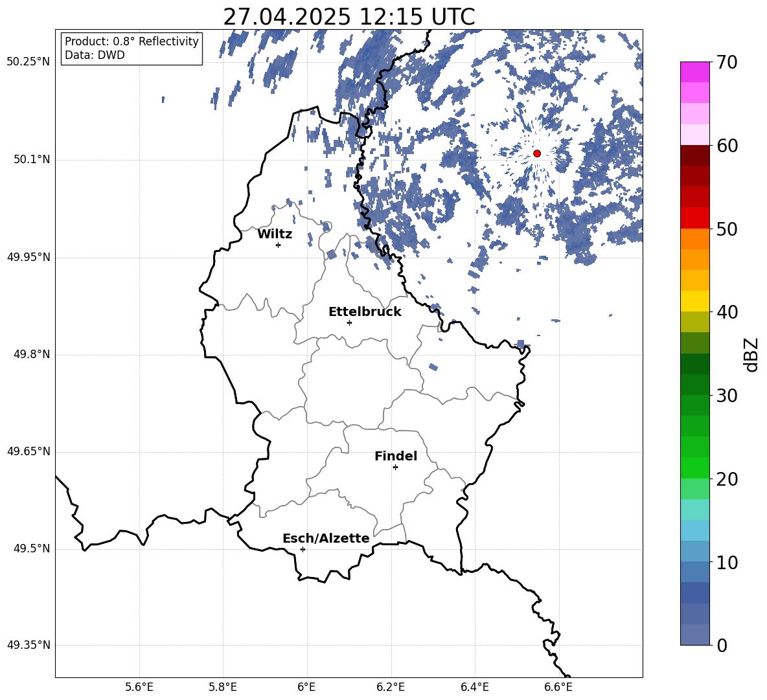Click the Wiltz station cross marker
The height and width of the screenshot is (700, 767).
[279, 245]
